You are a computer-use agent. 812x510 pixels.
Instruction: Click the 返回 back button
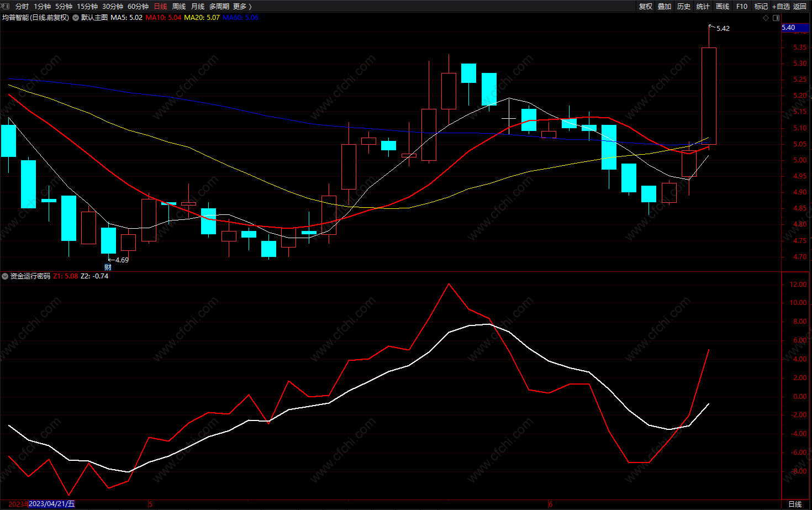pyautogui.click(x=800, y=7)
